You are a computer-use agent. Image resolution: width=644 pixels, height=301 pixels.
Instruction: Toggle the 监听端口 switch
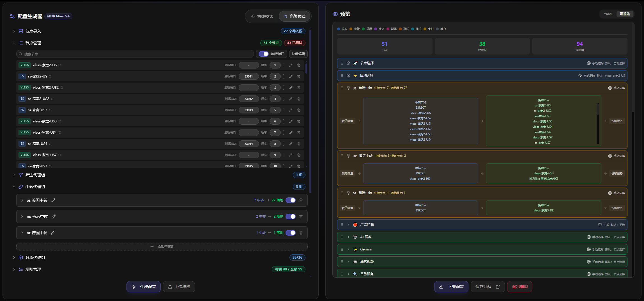(x=264, y=54)
